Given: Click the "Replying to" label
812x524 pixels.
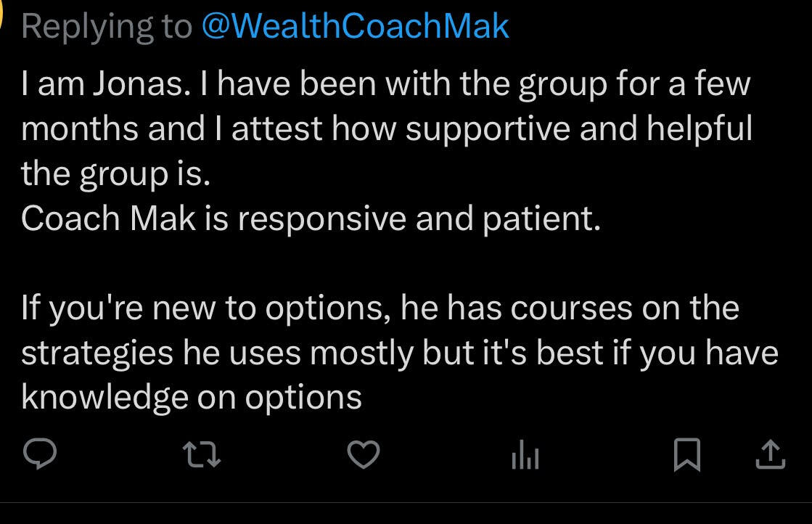Looking at the screenshot, I should [107, 27].
